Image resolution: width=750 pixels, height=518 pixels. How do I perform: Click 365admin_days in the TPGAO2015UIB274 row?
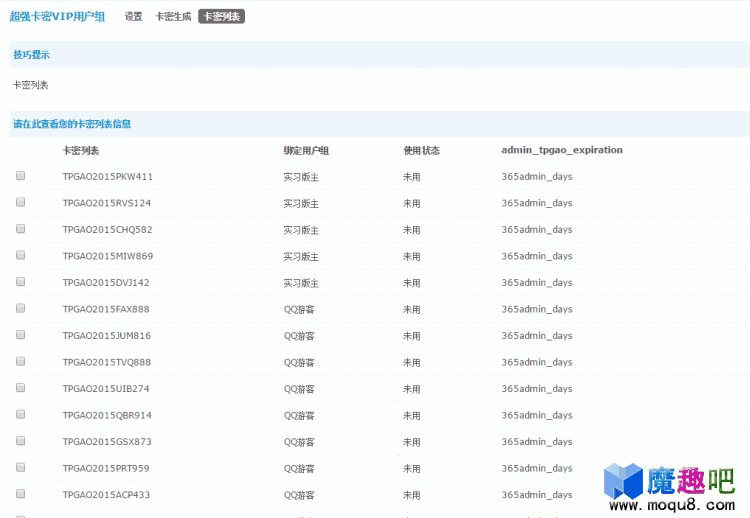click(x=537, y=389)
